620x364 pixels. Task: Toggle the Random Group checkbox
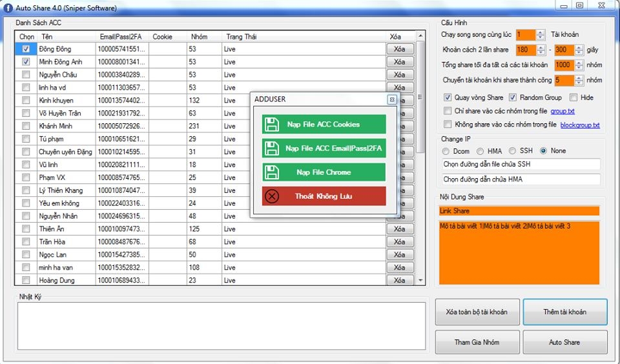(x=513, y=97)
